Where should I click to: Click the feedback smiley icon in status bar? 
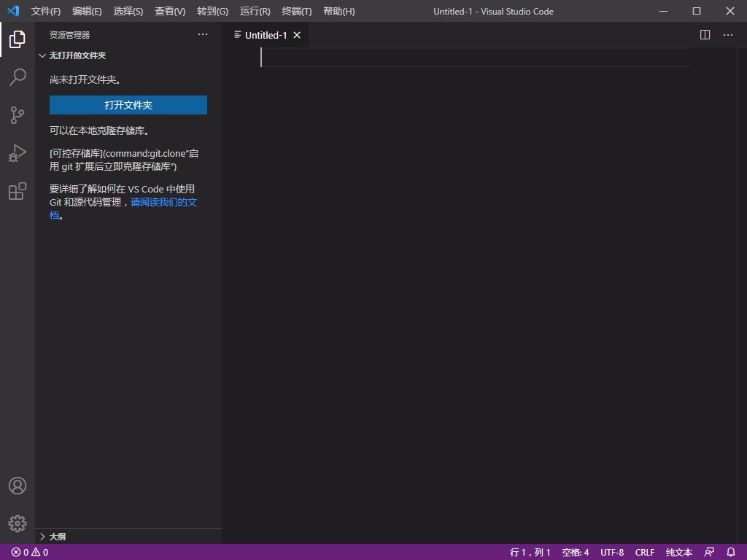click(x=708, y=552)
